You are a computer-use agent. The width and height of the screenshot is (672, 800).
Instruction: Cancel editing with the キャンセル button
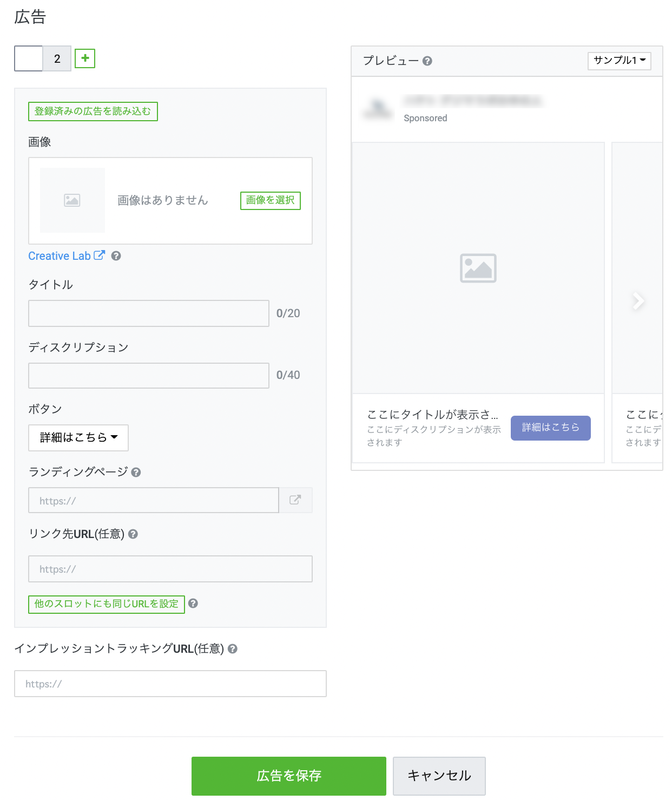(439, 776)
